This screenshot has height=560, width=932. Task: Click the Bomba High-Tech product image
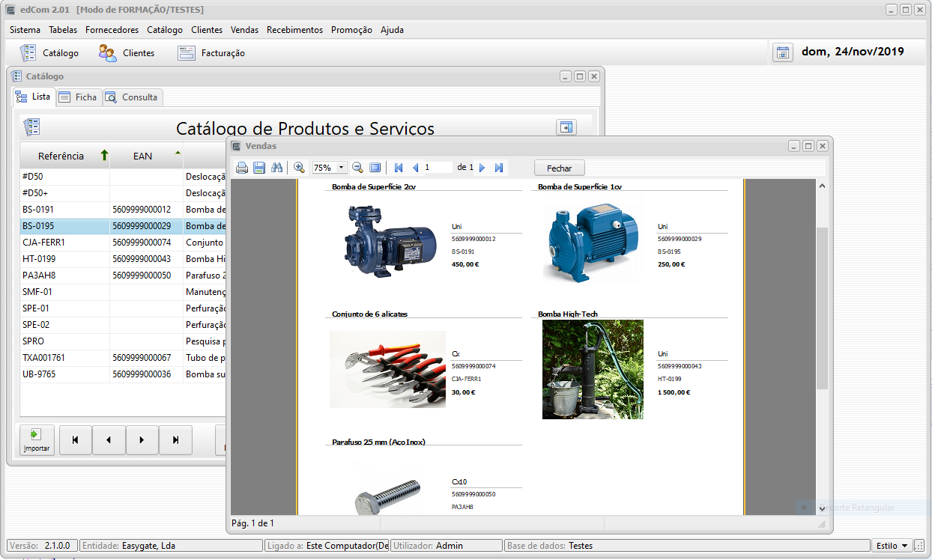593,370
